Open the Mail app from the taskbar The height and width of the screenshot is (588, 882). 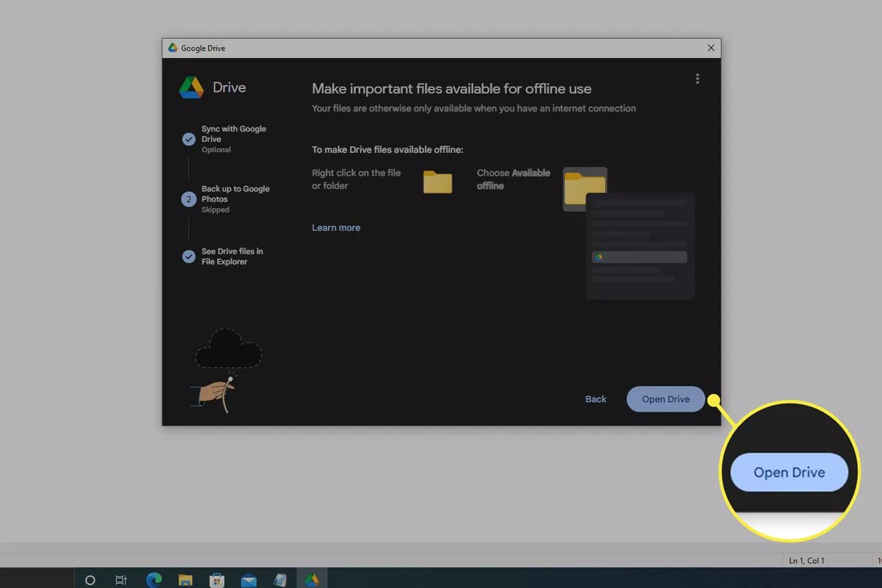(248, 580)
